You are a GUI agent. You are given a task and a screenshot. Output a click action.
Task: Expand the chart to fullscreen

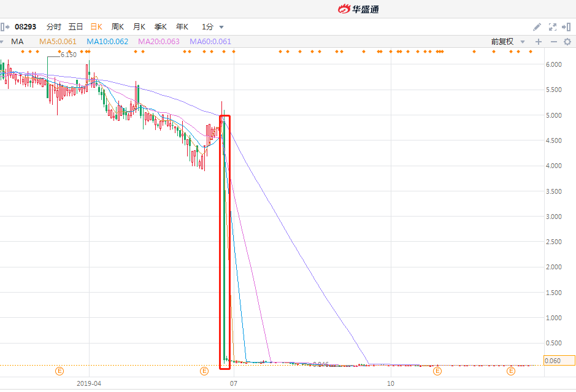[553, 27]
